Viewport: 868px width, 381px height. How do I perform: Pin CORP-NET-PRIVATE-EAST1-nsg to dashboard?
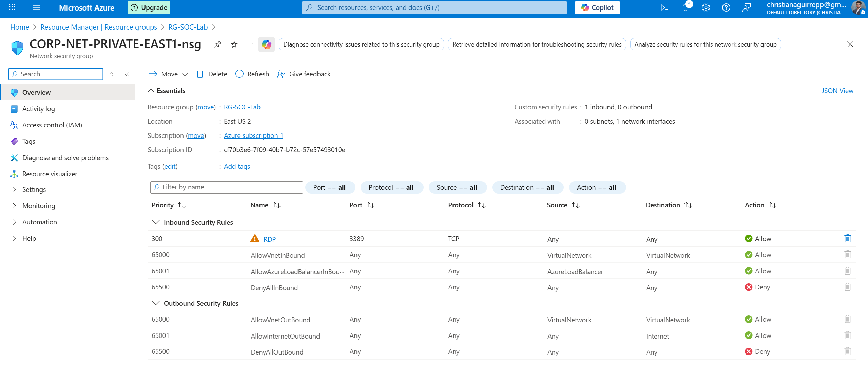[218, 44]
